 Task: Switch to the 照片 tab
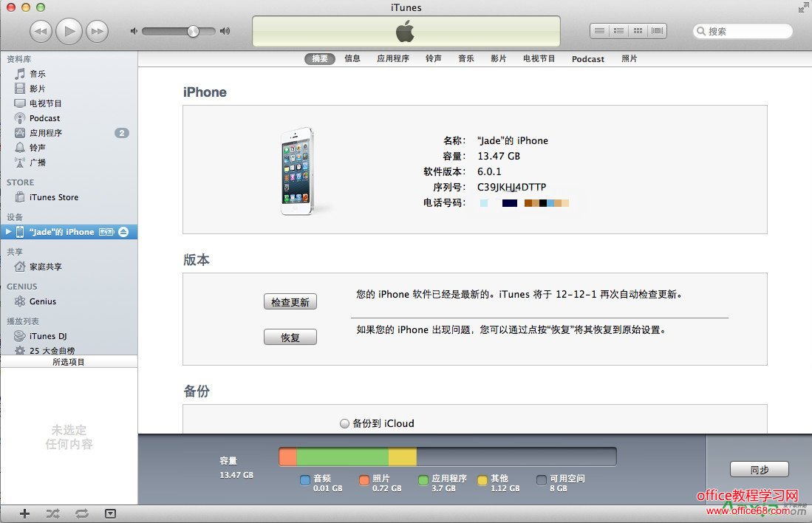(630, 58)
